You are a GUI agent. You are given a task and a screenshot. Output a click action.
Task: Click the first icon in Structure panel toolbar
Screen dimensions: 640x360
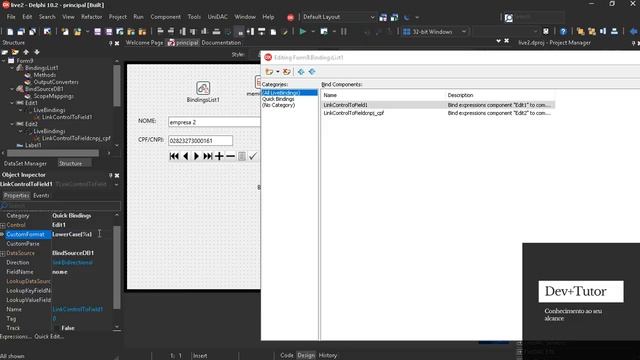click(4, 52)
